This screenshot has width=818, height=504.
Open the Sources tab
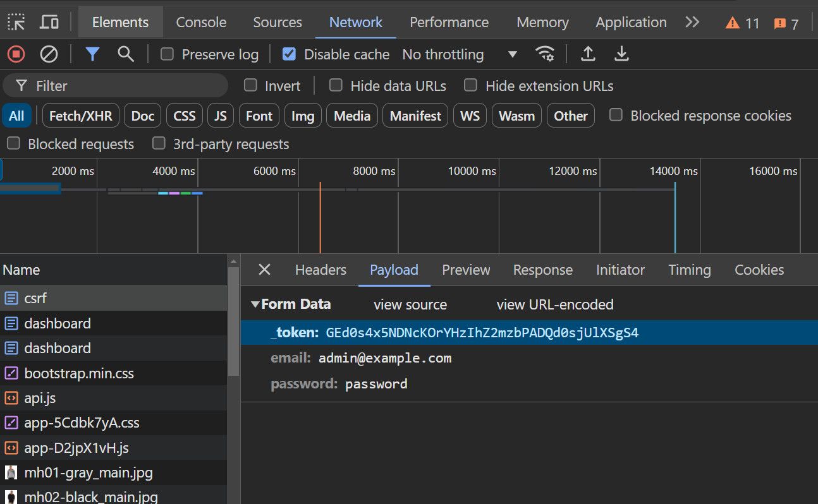pyautogui.click(x=278, y=22)
